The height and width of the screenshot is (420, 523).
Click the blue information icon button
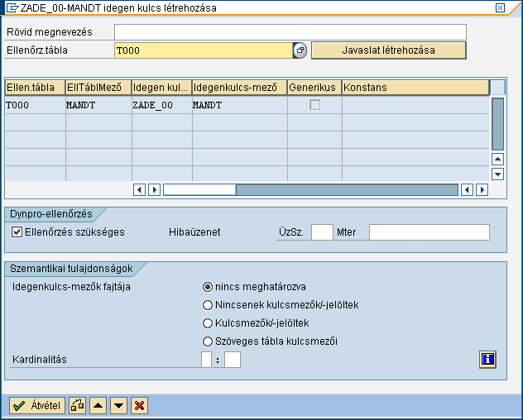point(487,360)
